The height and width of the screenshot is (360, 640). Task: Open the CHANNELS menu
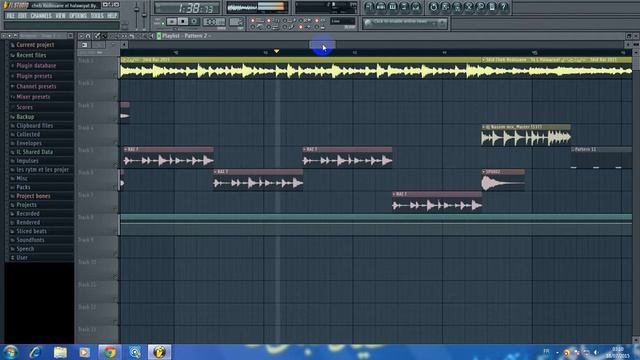tap(41, 16)
